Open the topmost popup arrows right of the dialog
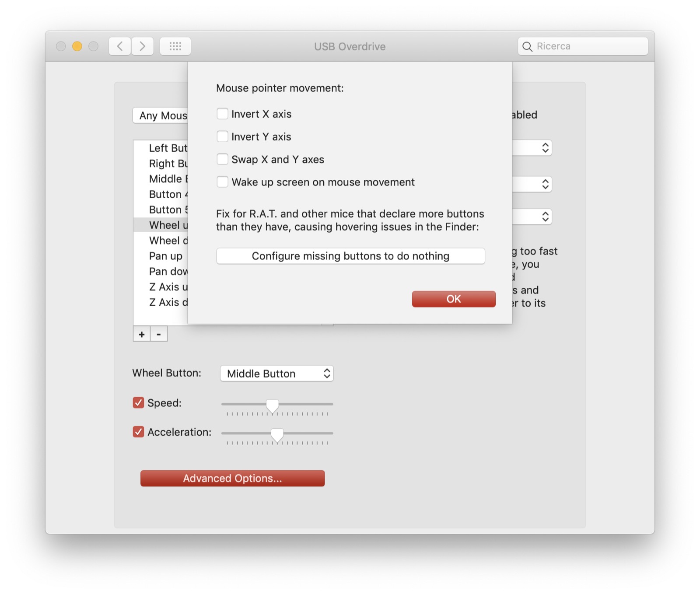 point(545,148)
